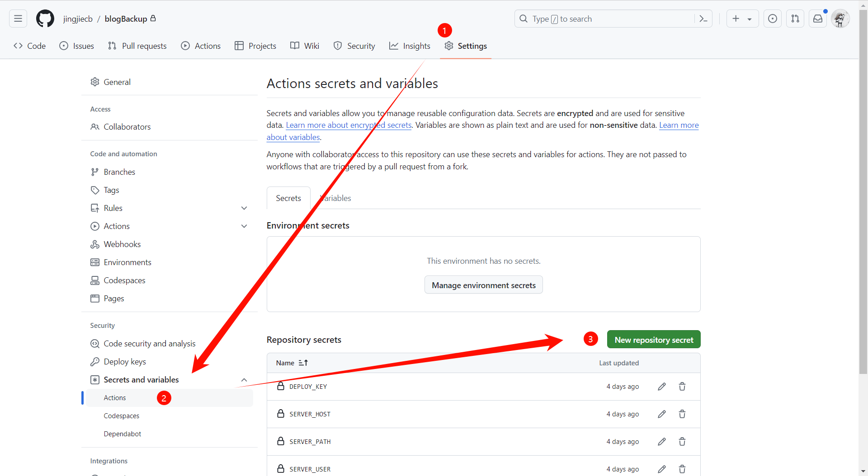Open the command palette icon
868x476 pixels.
(703, 19)
